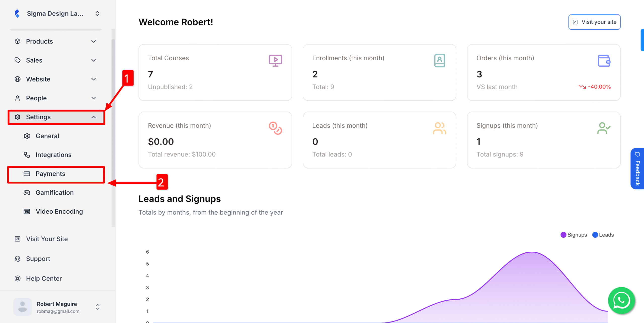Image resolution: width=644 pixels, height=323 pixels.
Task: Select the Products box icon in sidebar
Action: tap(18, 41)
